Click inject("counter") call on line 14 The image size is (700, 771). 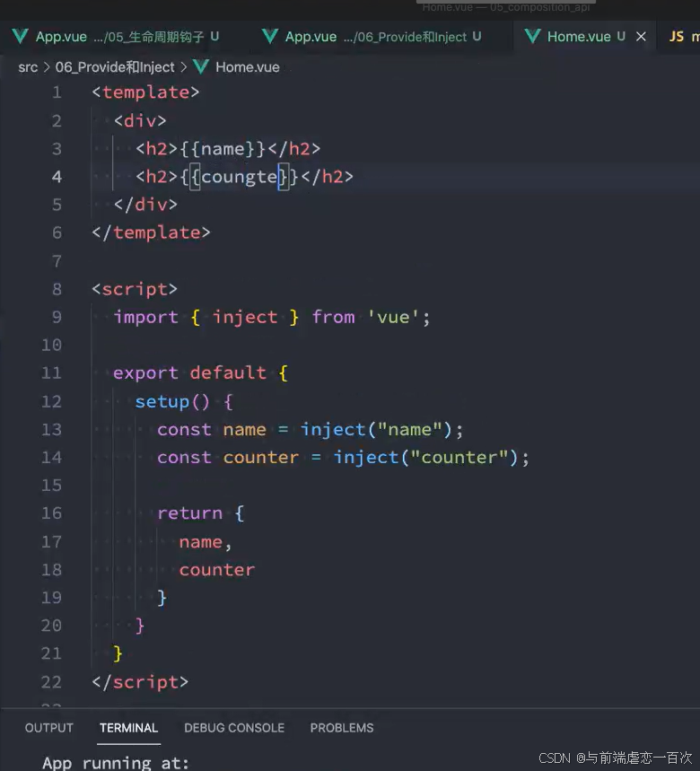pos(425,458)
